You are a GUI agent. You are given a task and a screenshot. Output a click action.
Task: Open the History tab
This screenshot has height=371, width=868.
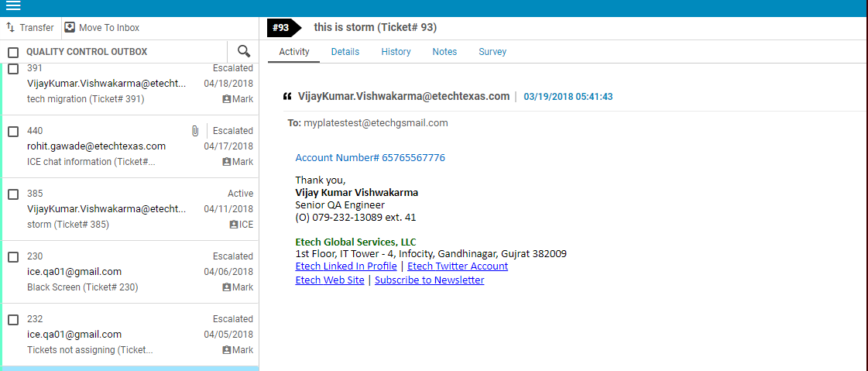coord(396,51)
